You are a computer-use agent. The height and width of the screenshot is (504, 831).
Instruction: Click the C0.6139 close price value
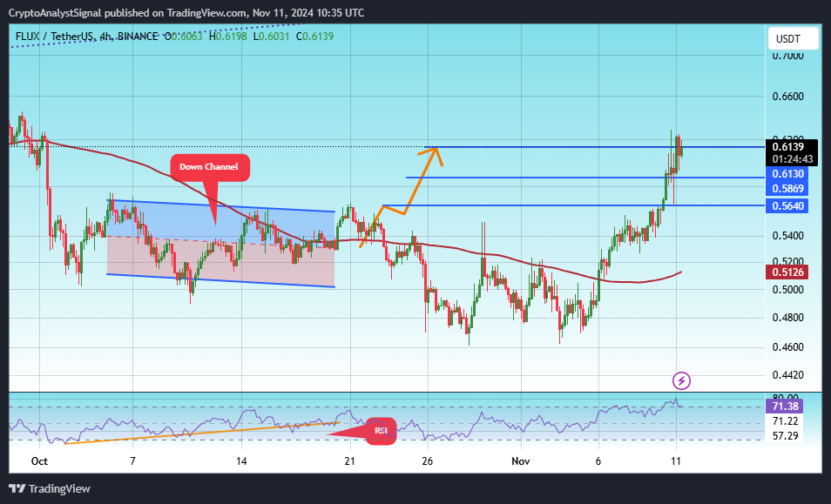pyautogui.click(x=314, y=37)
